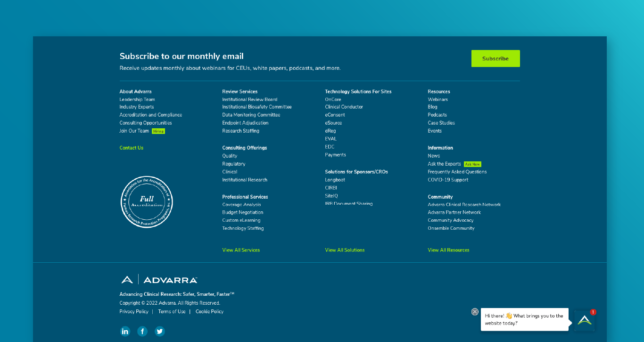Open Research Staffing link
Screen dimensions: 644x342
(x=241, y=131)
